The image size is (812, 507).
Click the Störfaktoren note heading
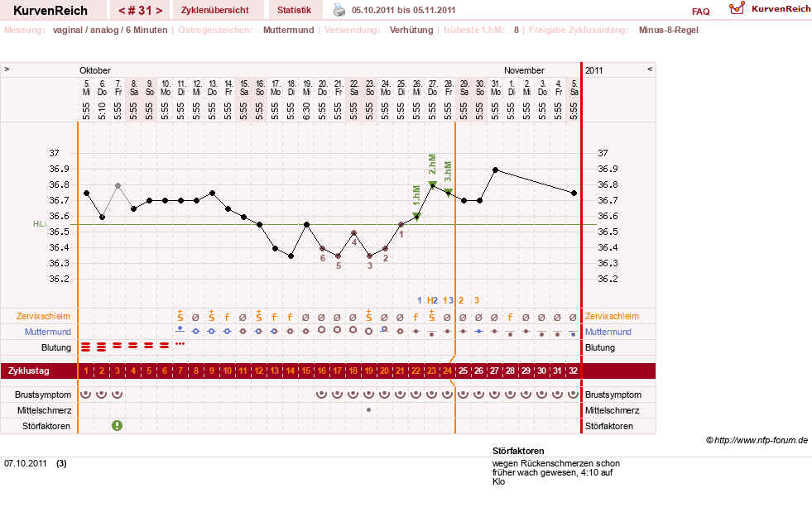[518, 451]
